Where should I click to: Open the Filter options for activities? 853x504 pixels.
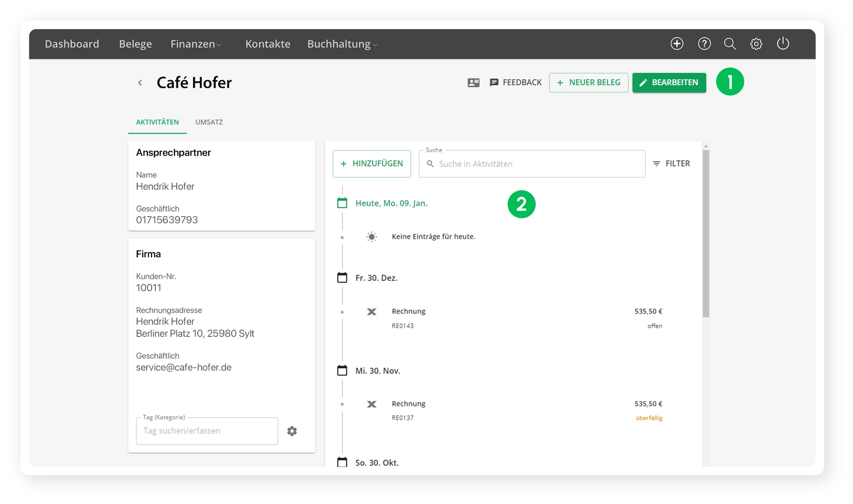coord(671,163)
